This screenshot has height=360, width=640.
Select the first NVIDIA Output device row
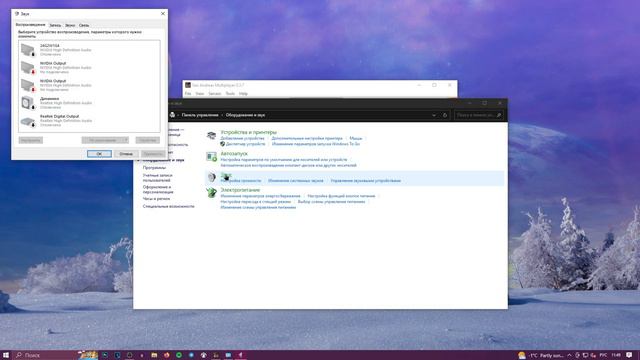pos(89,68)
